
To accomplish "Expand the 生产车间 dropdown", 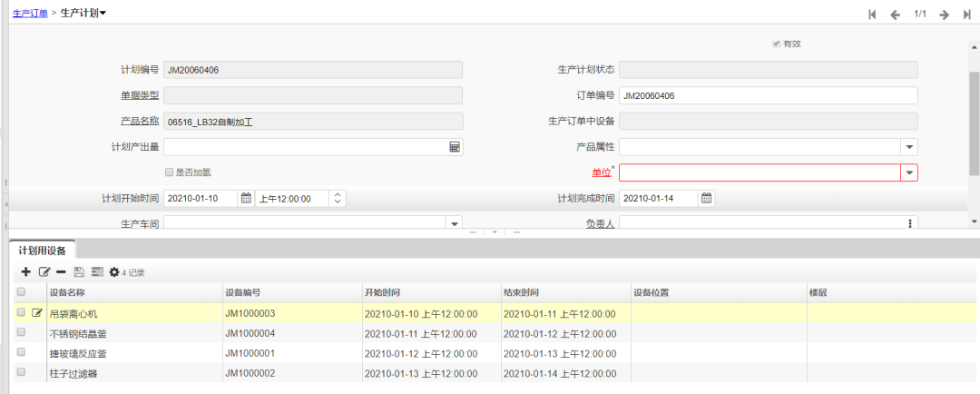I will pyautogui.click(x=454, y=222).
